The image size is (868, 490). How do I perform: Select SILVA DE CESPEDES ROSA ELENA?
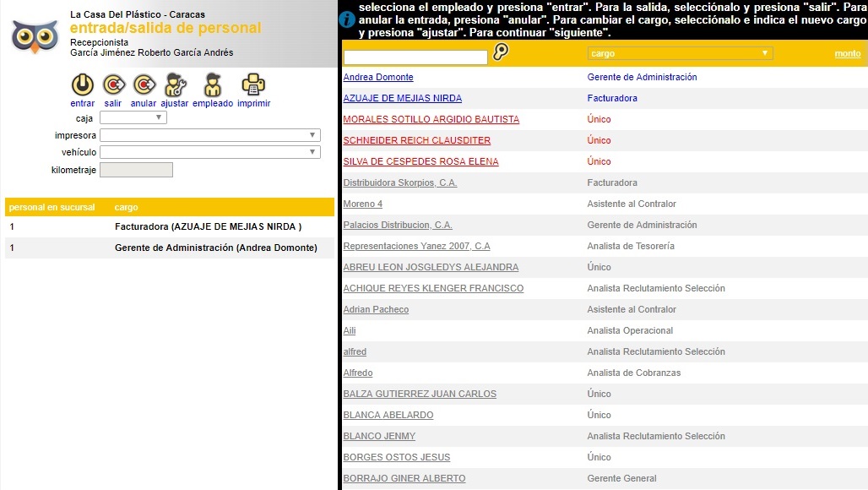coord(420,161)
